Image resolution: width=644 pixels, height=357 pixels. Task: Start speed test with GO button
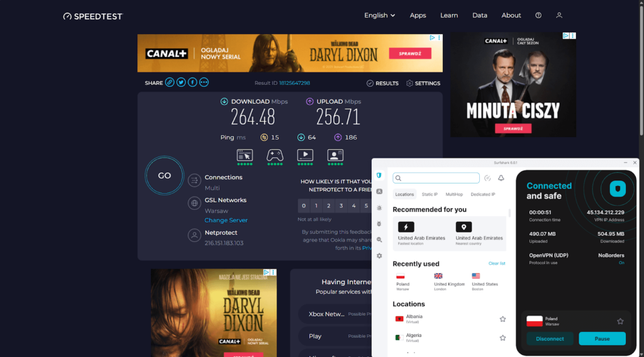pos(164,175)
